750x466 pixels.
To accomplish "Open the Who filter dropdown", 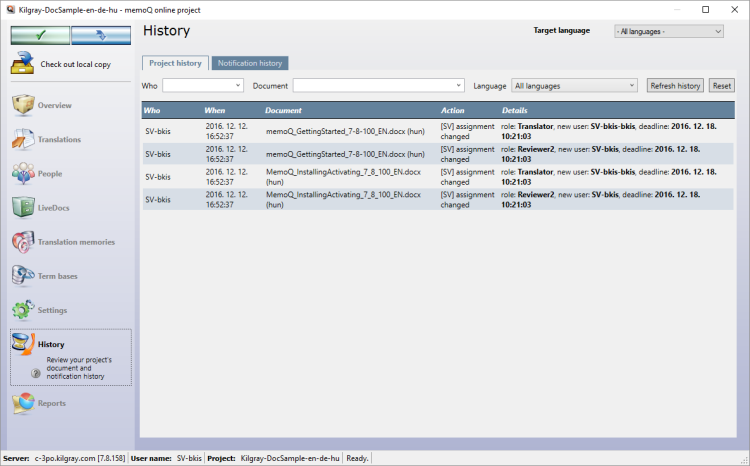I will pyautogui.click(x=202, y=86).
